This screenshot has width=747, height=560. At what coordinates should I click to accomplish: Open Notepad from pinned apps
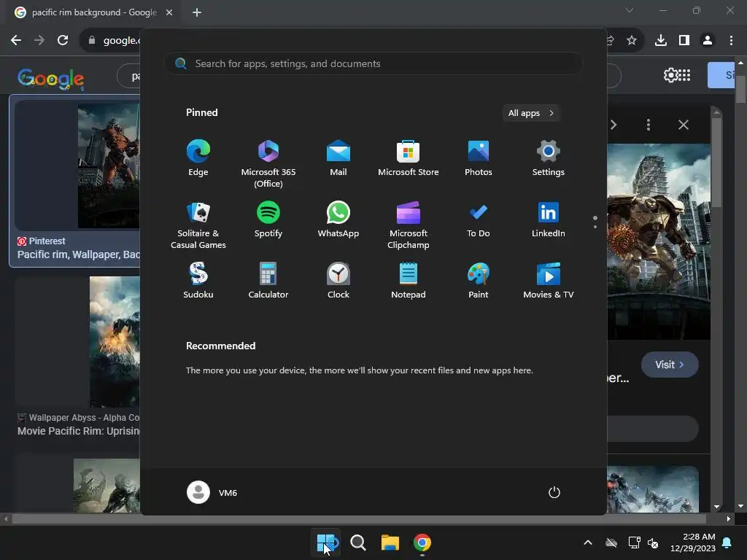pyautogui.click(x=409, y=281)
